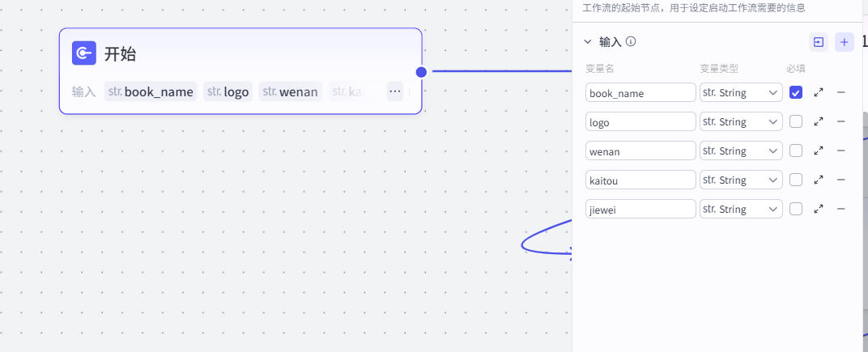
Task: Enable required checkbox for wenan
Action: 796,151
